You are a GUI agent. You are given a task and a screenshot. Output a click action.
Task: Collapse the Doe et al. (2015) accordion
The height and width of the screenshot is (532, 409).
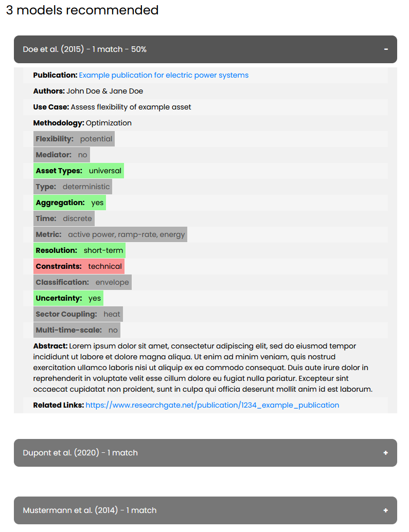tap(205, 49)
